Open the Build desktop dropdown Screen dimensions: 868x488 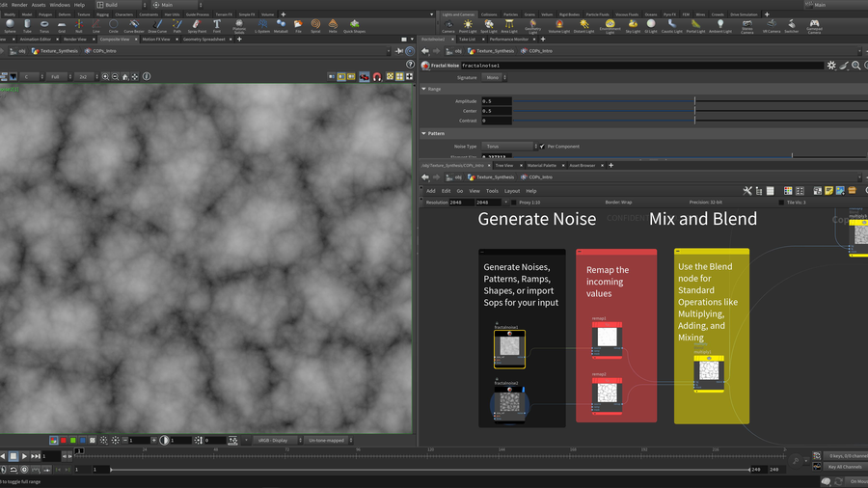[x=122, y=5]
